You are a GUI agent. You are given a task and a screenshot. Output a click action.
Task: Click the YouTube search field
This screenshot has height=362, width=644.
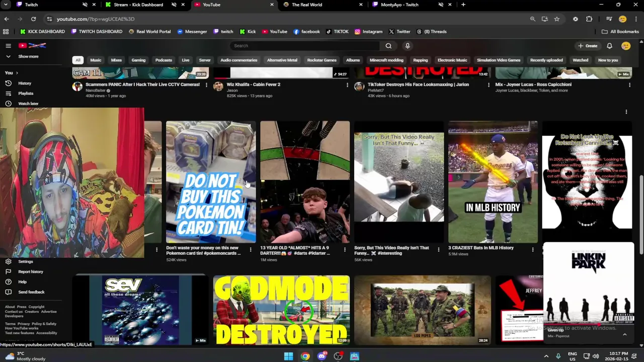(305, 46)
